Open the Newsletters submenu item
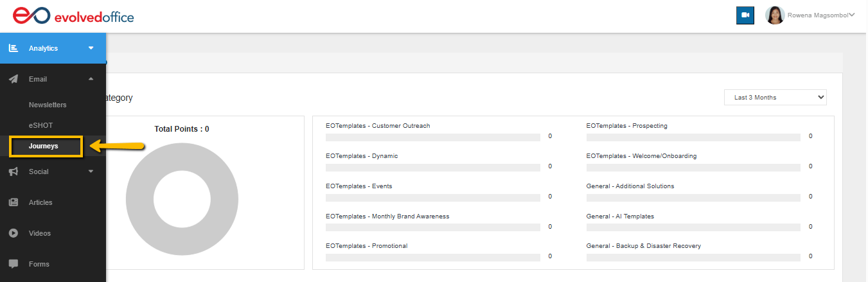Image resolution: width=868 pixels, height=282 pixels. point(48,105)
